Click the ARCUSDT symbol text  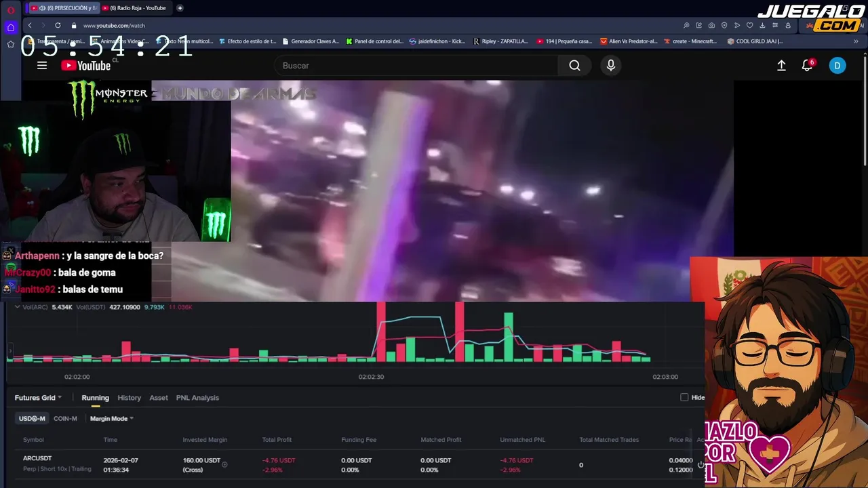(37, 458)
